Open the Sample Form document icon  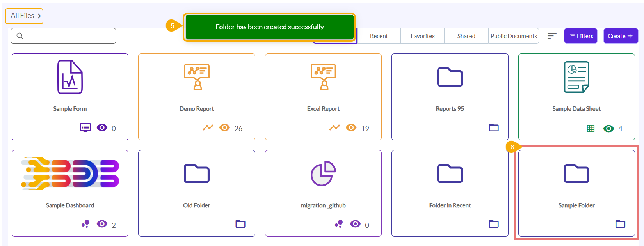point(70,77)
